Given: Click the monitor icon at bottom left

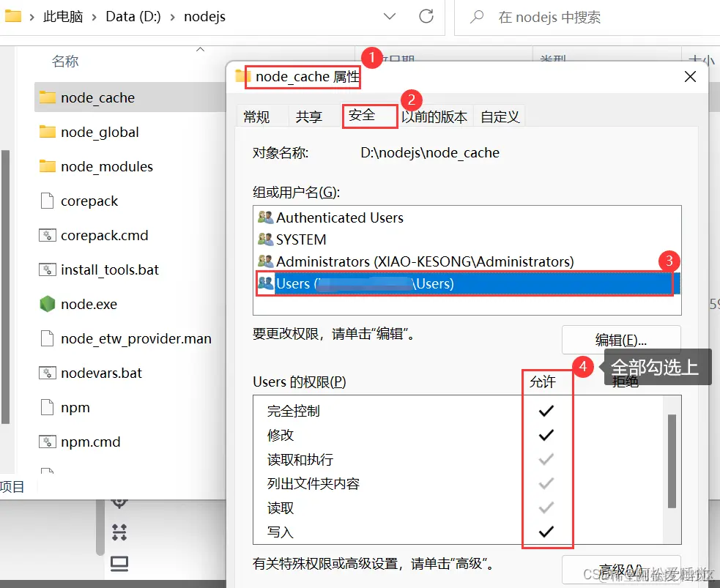Looking at the screenshot, I should tap(119, 564).
